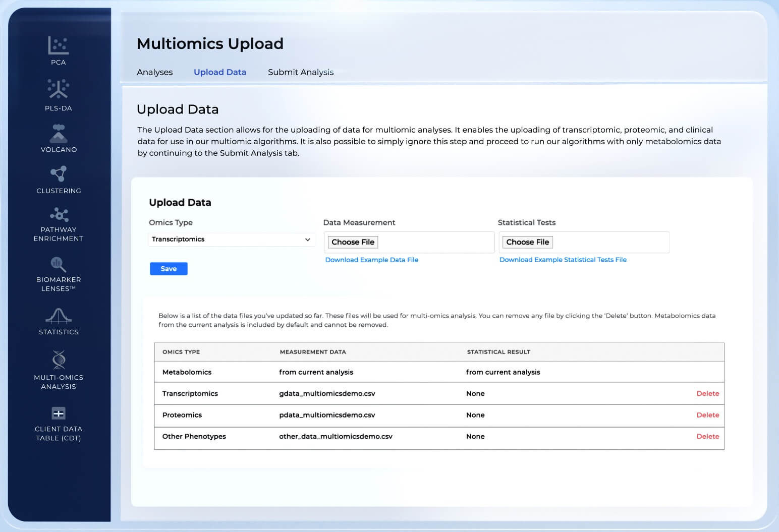
Task: Download Example Statistical Tests File link
Action: coord(563,260)
